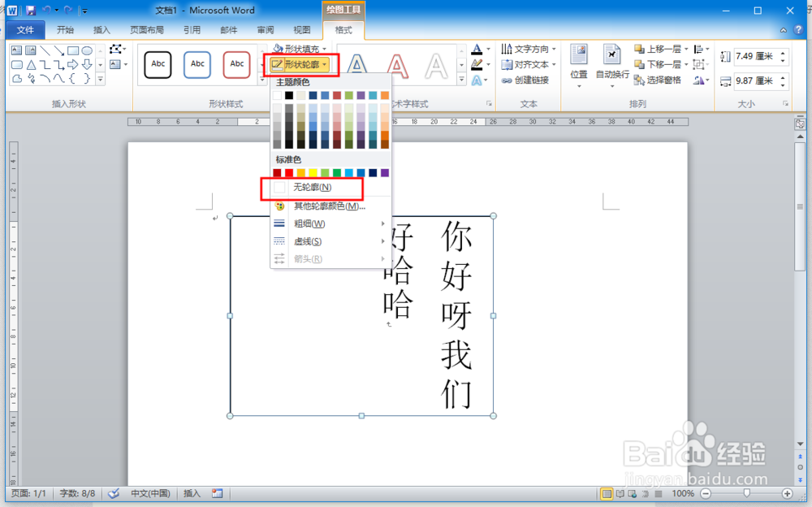Expand the 虚线 dashes submenu
The image size is (812, 507).
click(306, 240)
